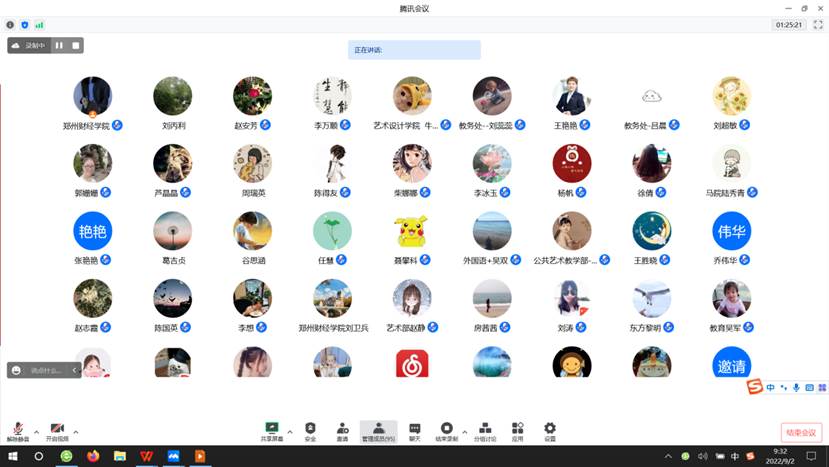
Task: Check the green network signal indicator
Action: click(39, 24)
